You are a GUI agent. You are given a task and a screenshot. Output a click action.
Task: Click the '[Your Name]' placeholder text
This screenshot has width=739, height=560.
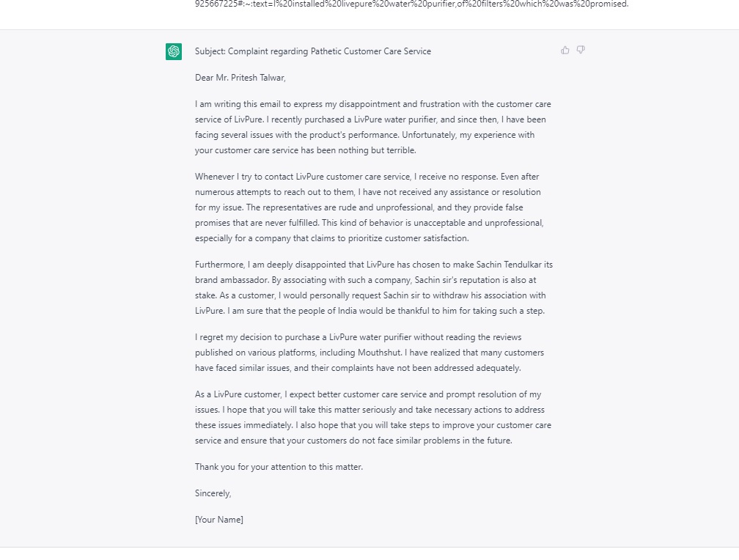(x=219, y=520)
